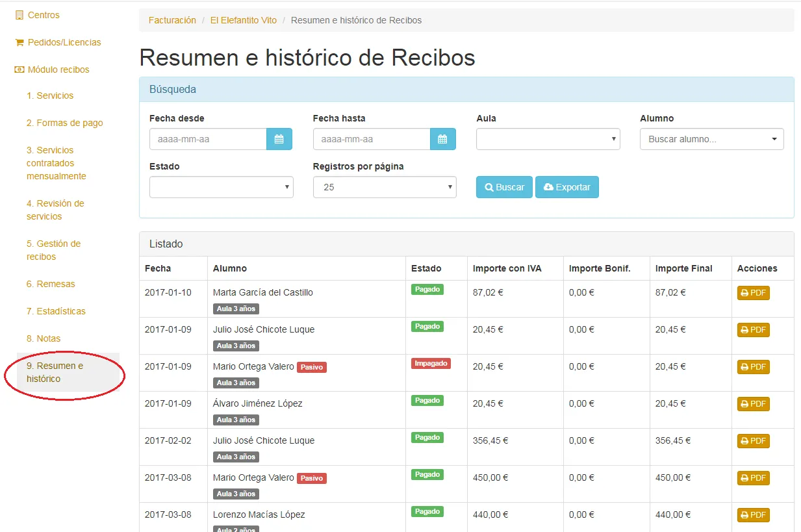
Task: Expand the Aula dropdown
Action: click(x=548, y=139)
